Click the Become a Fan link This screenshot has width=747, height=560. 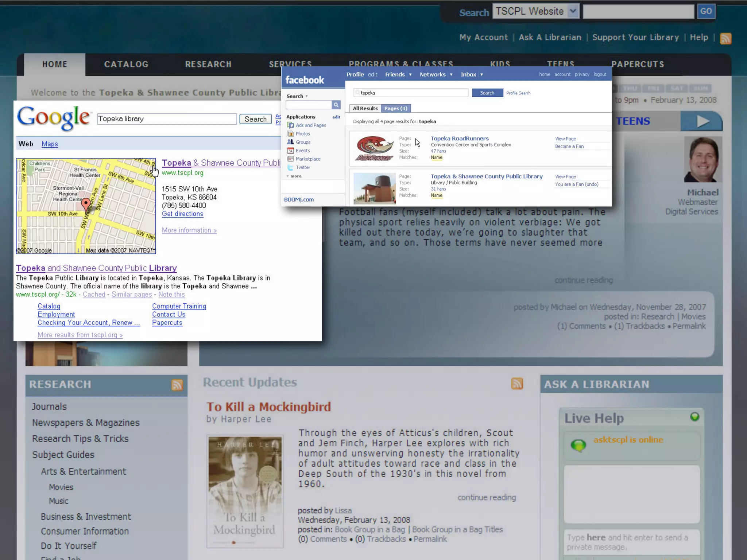(x=569, y=147)
